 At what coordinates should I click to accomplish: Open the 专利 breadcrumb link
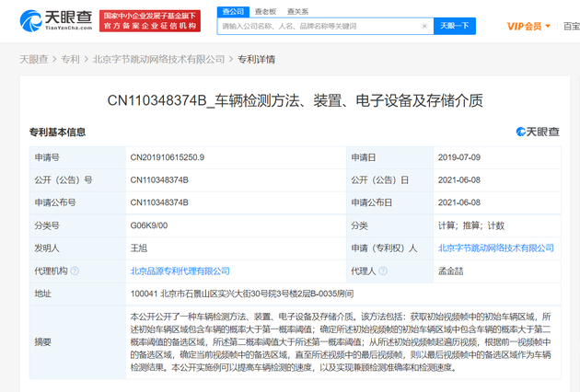coord(71,60)
